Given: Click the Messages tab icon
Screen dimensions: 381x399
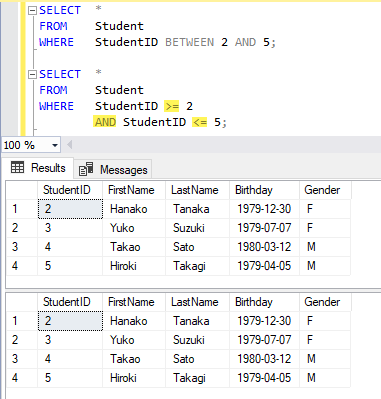Looking at the screenshot, I should click(x=86, y=169).
